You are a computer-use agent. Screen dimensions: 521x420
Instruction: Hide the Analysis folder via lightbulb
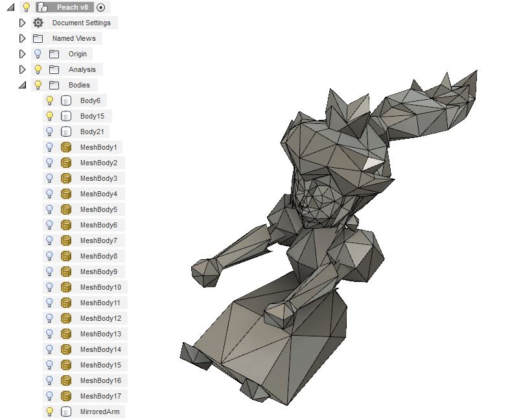pyautogui.click(x=38, y=69)
